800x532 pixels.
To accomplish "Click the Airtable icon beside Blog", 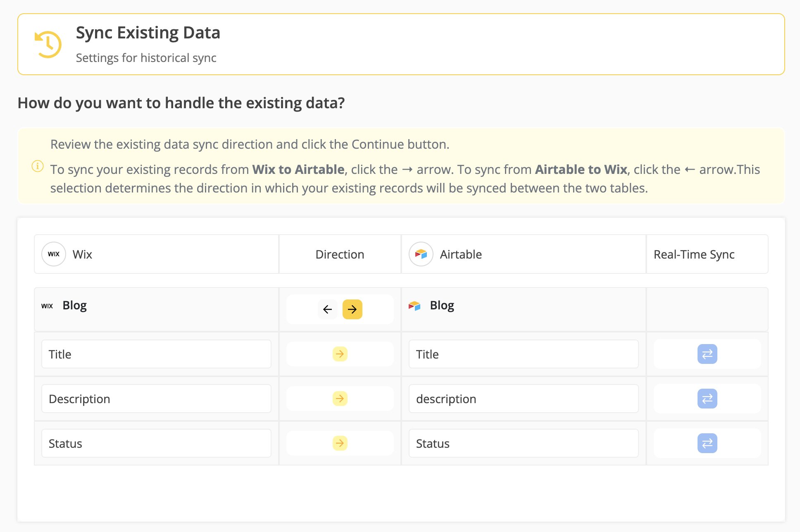I will [414, 306].
